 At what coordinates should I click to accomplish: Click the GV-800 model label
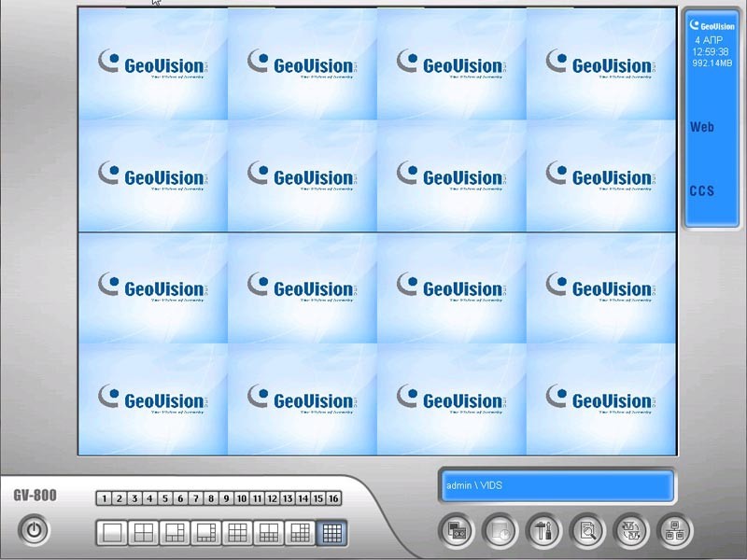click(35, 496)
